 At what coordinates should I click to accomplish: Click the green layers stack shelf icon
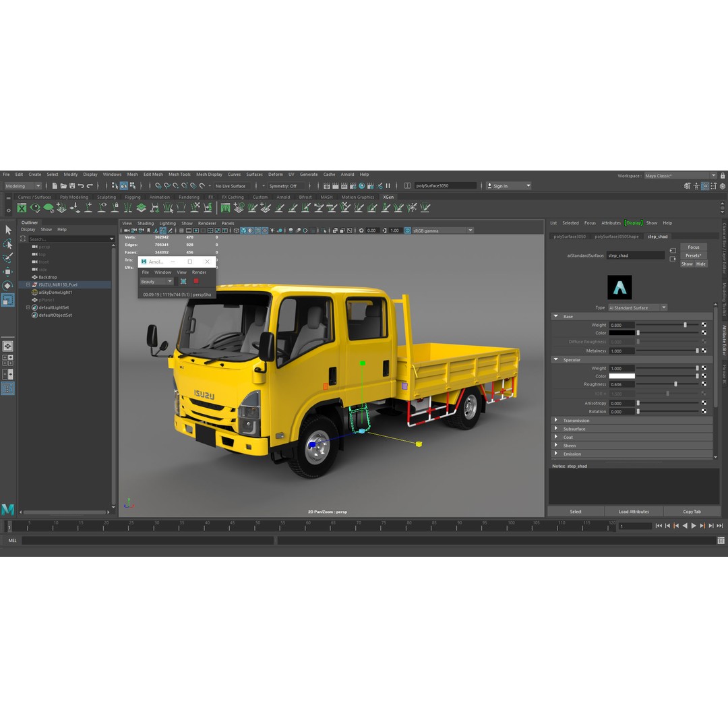point(141,208)
